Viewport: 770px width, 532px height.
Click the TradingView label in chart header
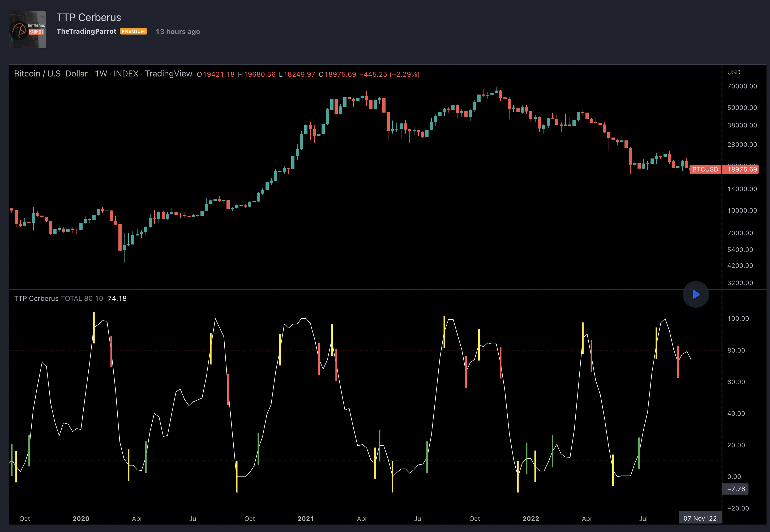point(168,74)
